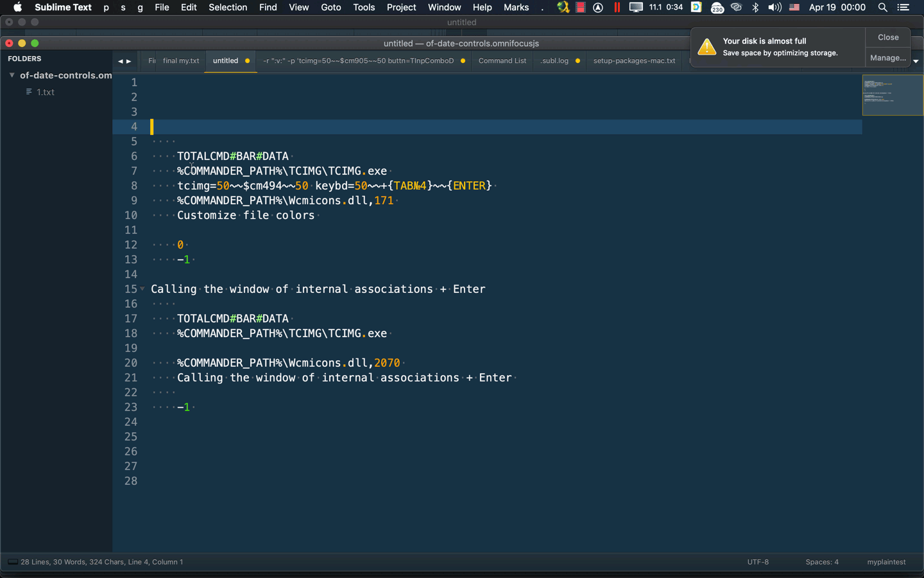Switch to the Command List tab

click(502, 60)
